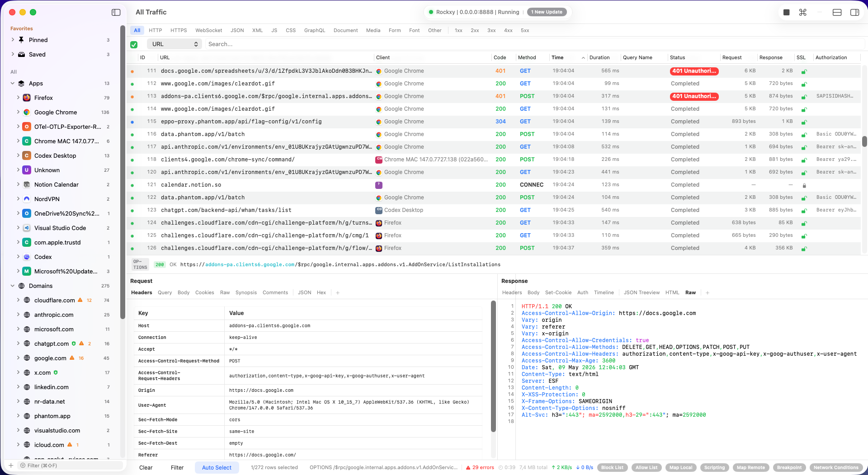868x475 pixels.
Task: Click the Visual Studio Code icon
Action: (x=27, y=228)
